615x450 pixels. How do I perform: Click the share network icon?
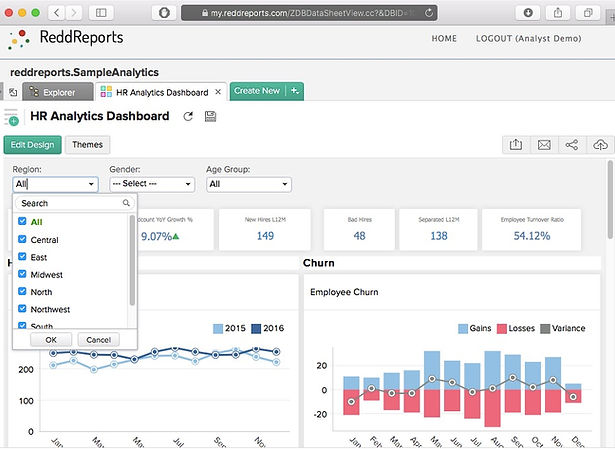pos(572,145)
